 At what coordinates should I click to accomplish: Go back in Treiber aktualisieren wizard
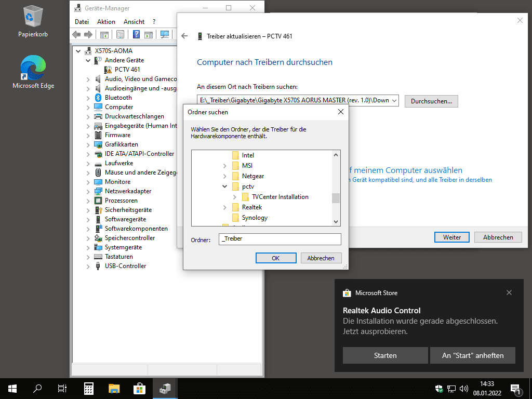184,36
